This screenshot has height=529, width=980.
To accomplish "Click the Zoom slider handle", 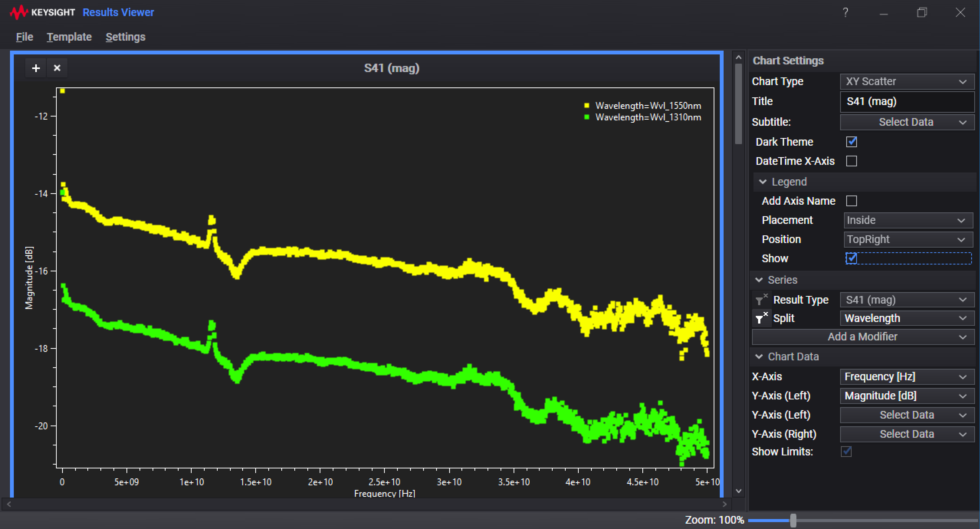I will (x=793, y=520).
